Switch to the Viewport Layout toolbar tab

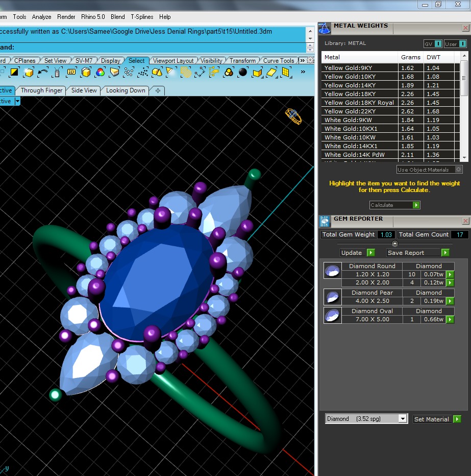click(173, 60)
